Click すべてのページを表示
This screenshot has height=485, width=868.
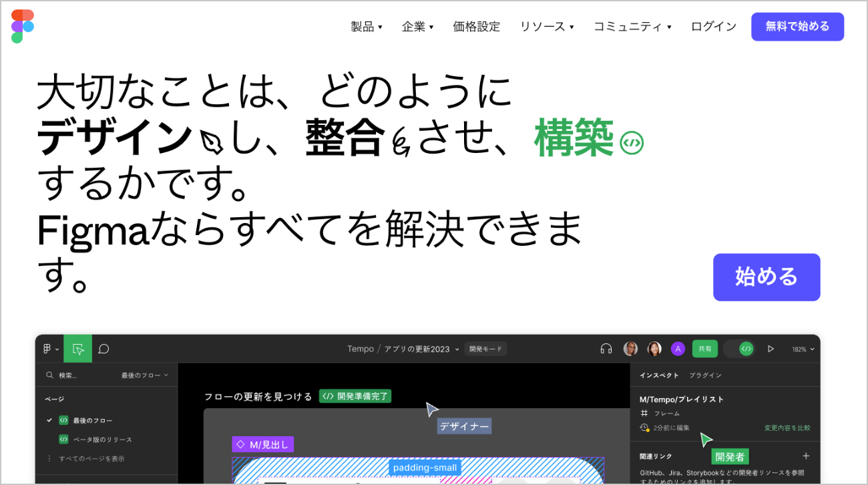coord(91,459)
